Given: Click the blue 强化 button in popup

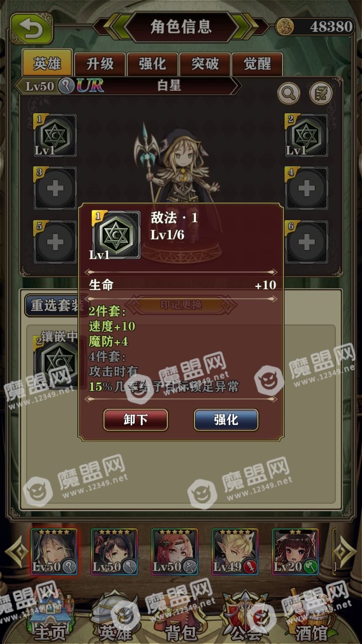Looking at the screenshot, I should click(226, 420).
